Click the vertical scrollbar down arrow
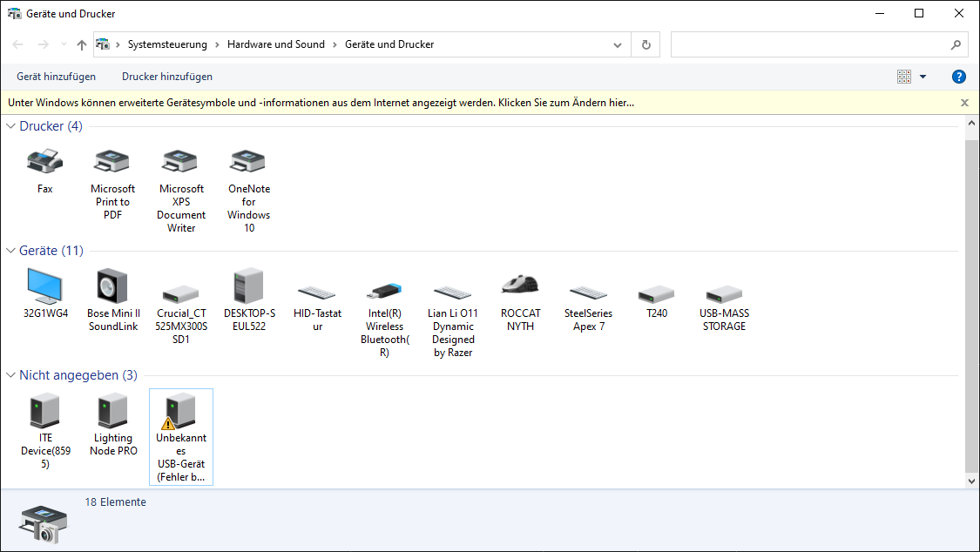The width and height of the screenshot is (980, 552). [971, 481]
